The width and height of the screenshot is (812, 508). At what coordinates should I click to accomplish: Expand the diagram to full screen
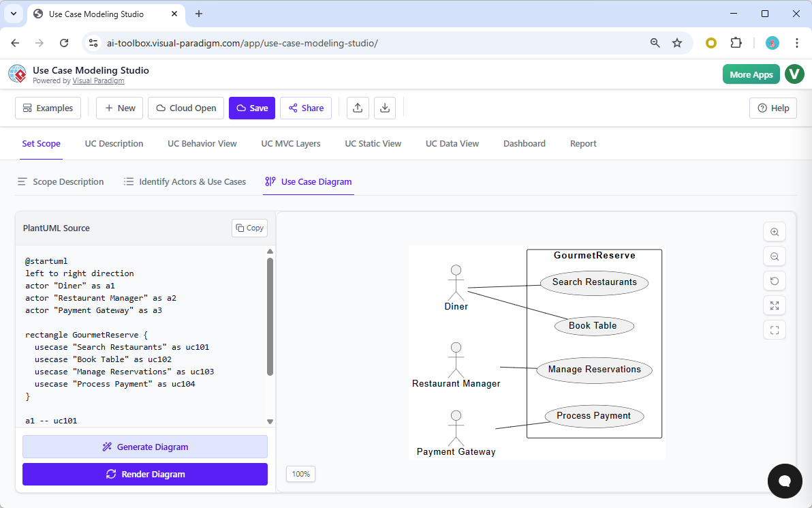(775, 305)
